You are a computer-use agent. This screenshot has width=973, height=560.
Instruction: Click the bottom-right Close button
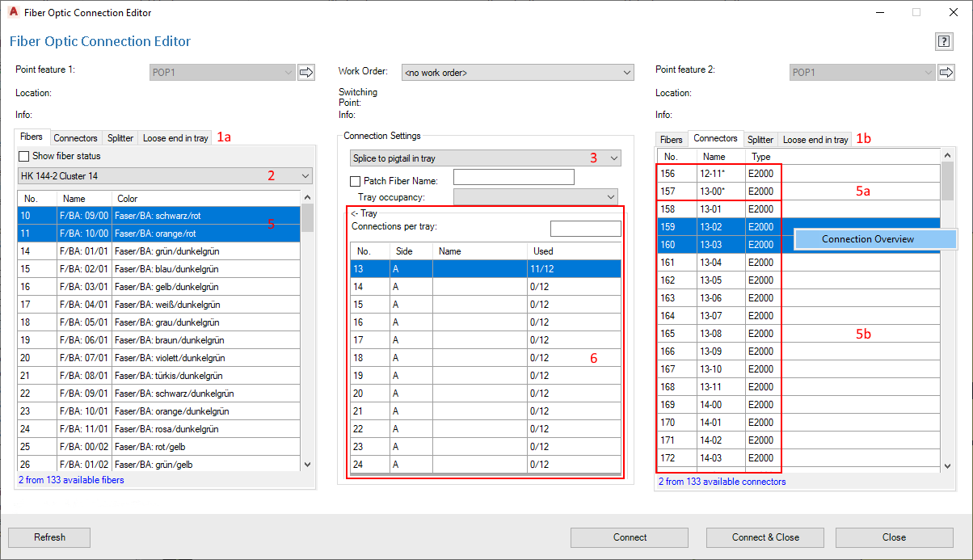coord(894,537)
